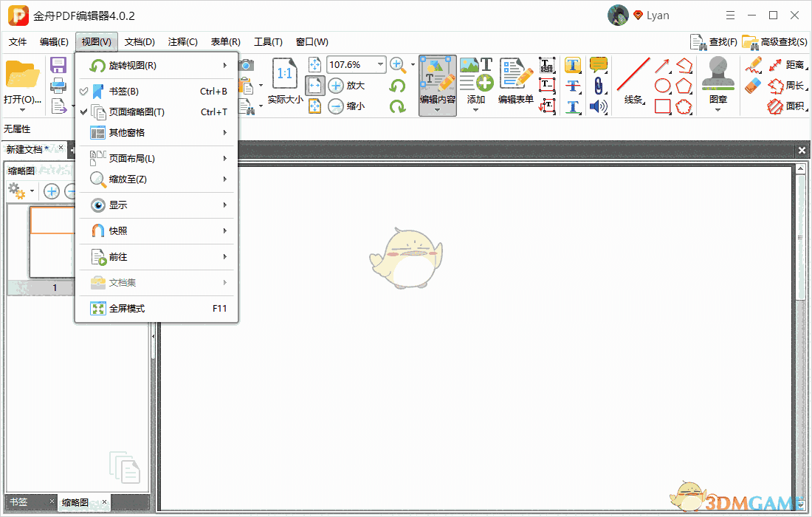Switch to the Bookmarks (书签) bottom tab

pos(18,502)
